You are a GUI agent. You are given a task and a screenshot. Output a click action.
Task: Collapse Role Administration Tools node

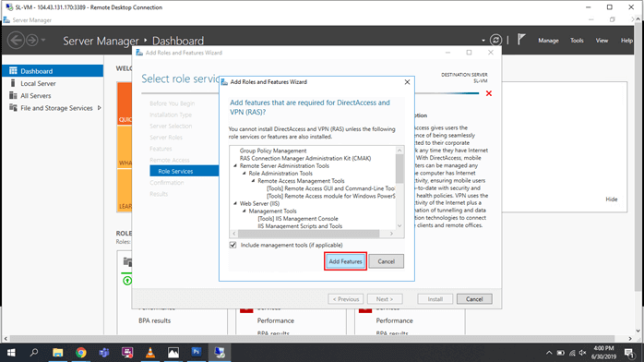click(x=244, y=174)
